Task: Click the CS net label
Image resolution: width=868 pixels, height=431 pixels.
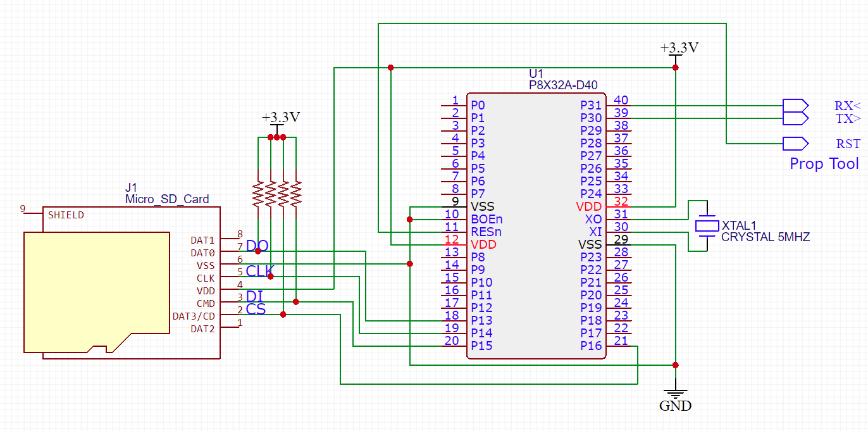Action: pyautogui.click(x=256, y=309)
